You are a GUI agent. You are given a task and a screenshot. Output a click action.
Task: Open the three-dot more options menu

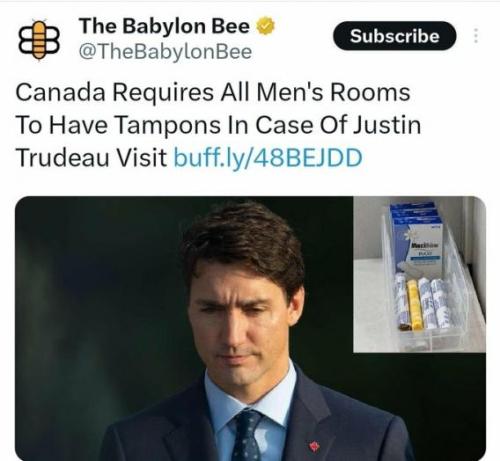point(476,36)
